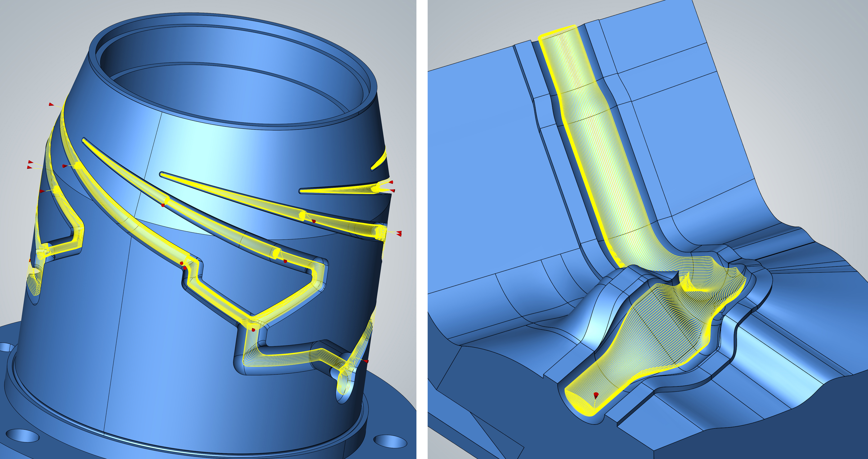Select the round hole on bottom-left flange
The height and width of the screenshot is (459, 868).
point(23,435)
